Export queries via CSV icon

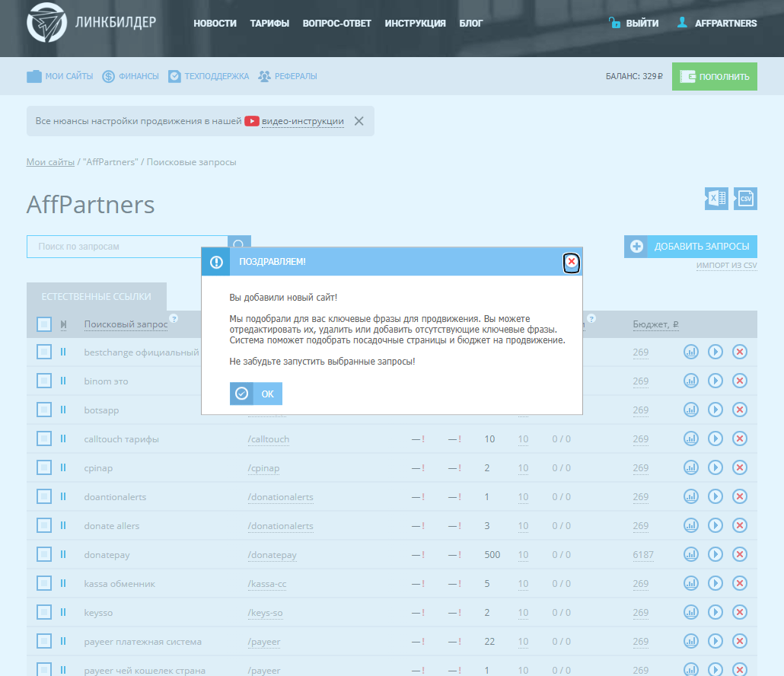click(x=746, y=199)
